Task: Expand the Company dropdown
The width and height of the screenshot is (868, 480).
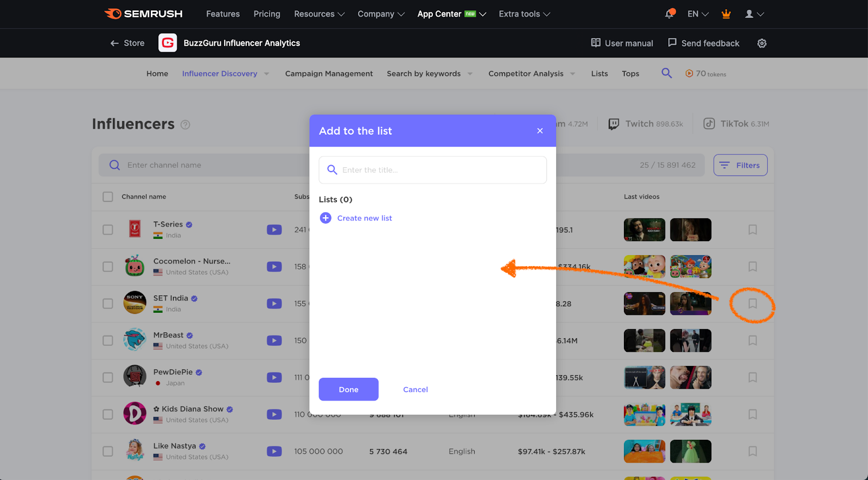Action: (x=381, y=14)
